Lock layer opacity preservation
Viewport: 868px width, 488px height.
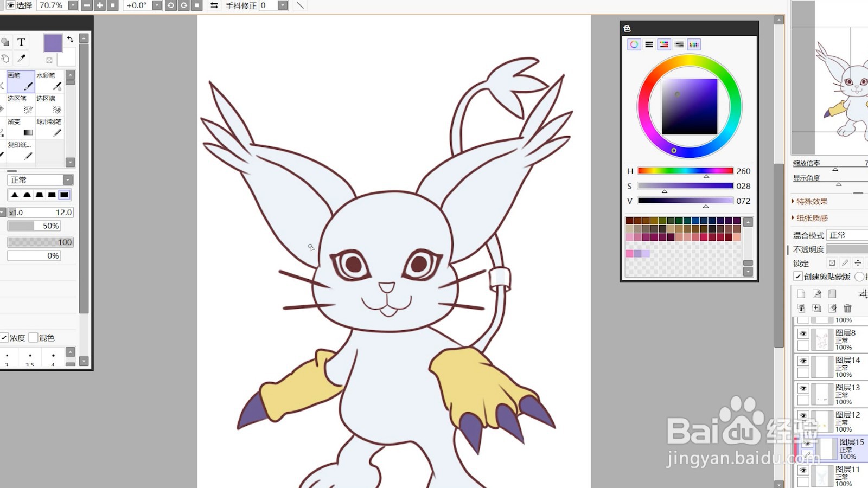[x=832, y=263]
